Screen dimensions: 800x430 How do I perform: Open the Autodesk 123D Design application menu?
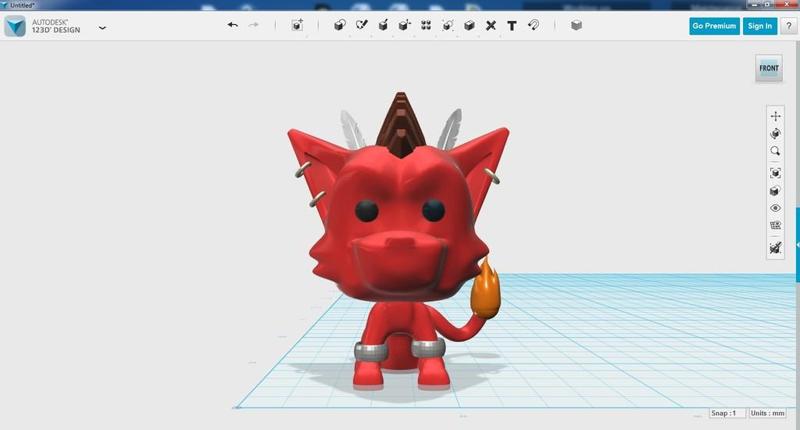pyautogui.click(x=103, y=28)
